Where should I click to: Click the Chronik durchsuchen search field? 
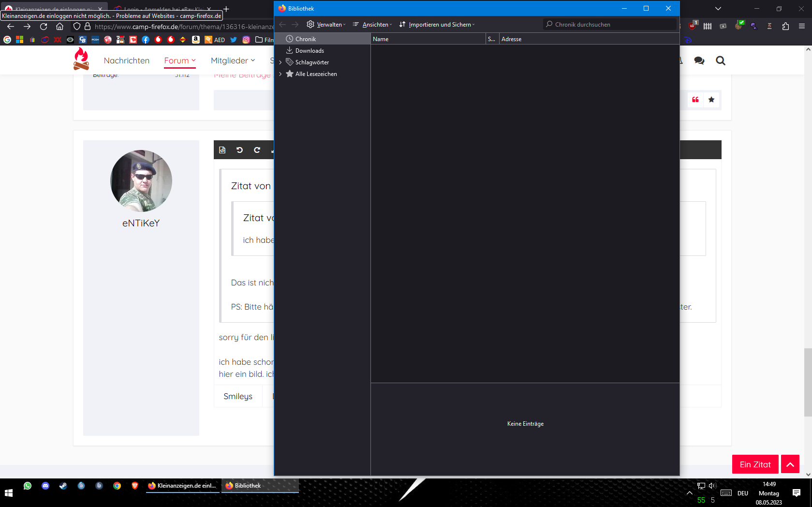tap(610, 24)
